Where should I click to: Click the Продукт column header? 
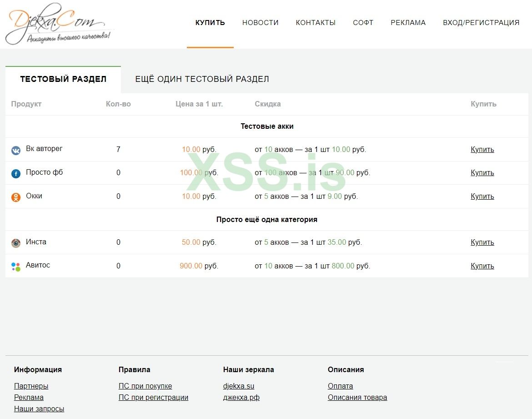click(26, 104)
